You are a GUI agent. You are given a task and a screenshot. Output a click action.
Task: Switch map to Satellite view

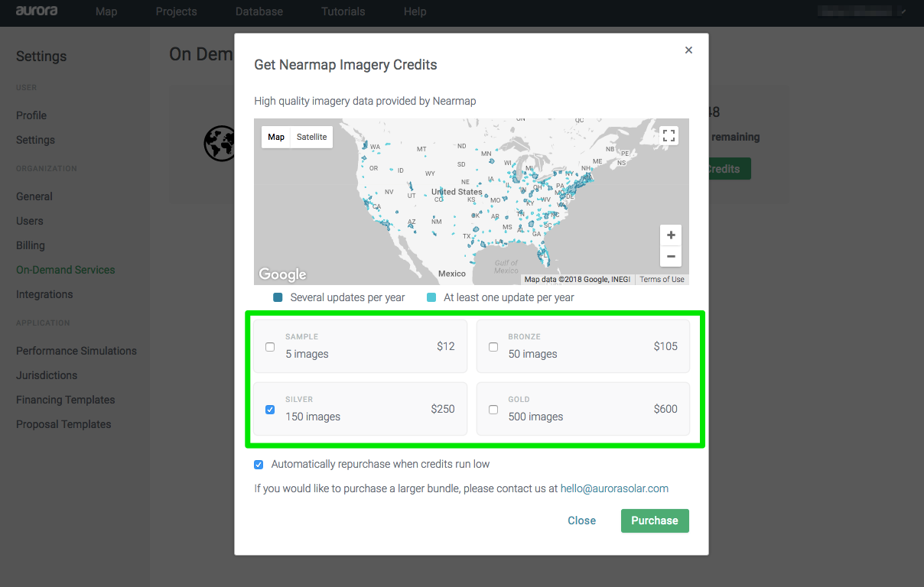[311, 137]
